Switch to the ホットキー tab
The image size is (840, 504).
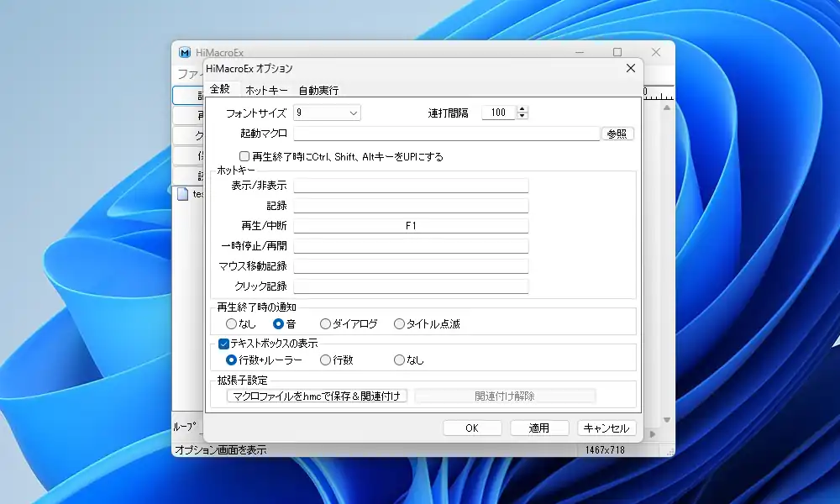(265, 88)
